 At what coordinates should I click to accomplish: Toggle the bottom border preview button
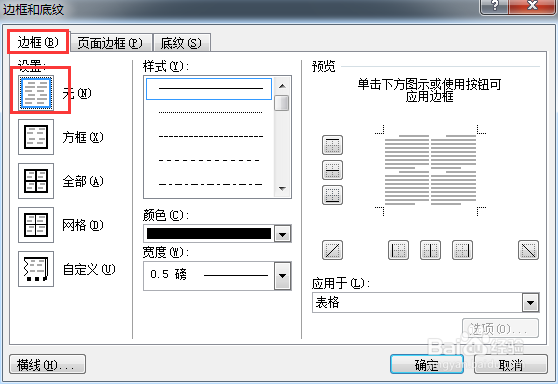(332, 195)
